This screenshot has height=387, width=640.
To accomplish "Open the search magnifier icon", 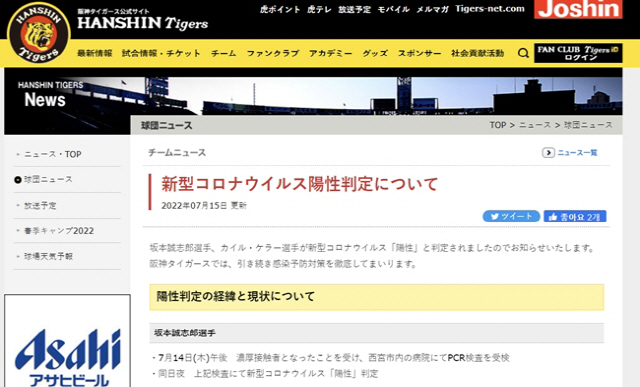I will pos(523,53).
